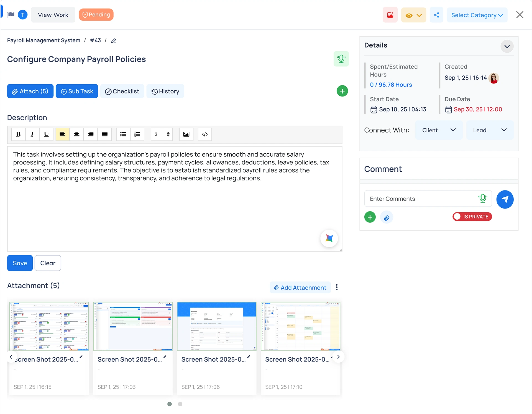Click send comment paper plane button
Viewport: 532px width, 414px height.
505,199
